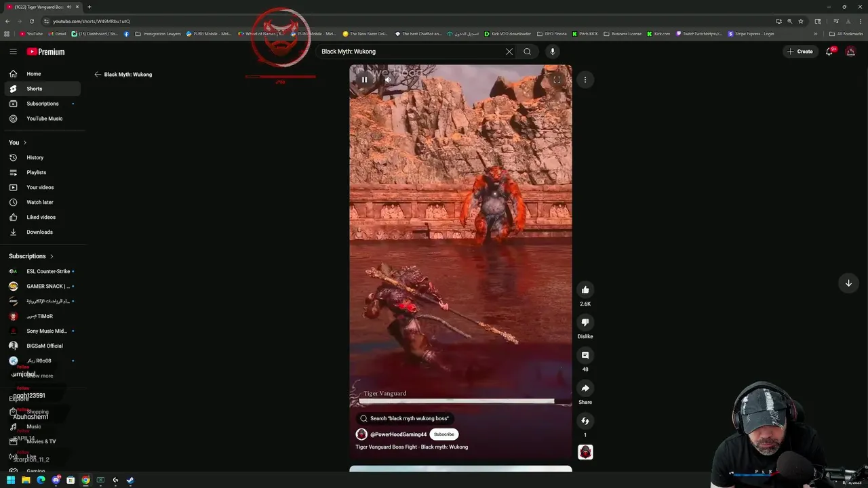Mute the Short's volume
The width and height of the screenshot is (868, 488).
click(x=388, y=80)
